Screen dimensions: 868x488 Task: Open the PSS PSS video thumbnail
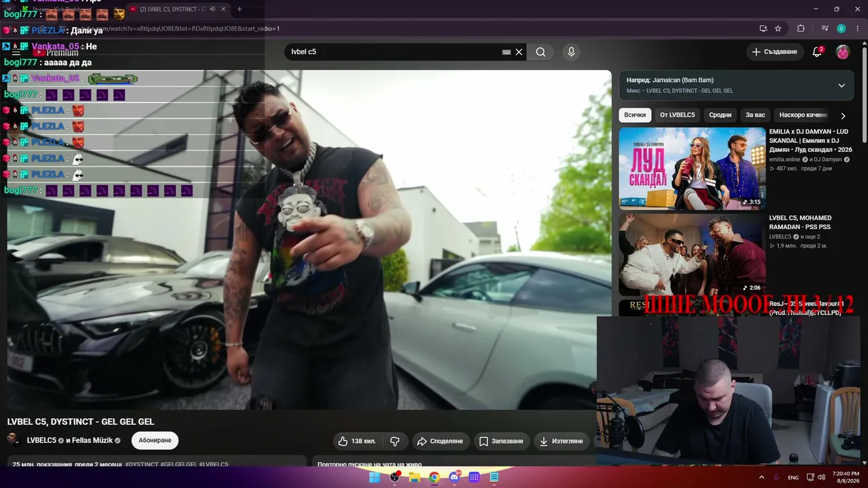tap(692, 255)
